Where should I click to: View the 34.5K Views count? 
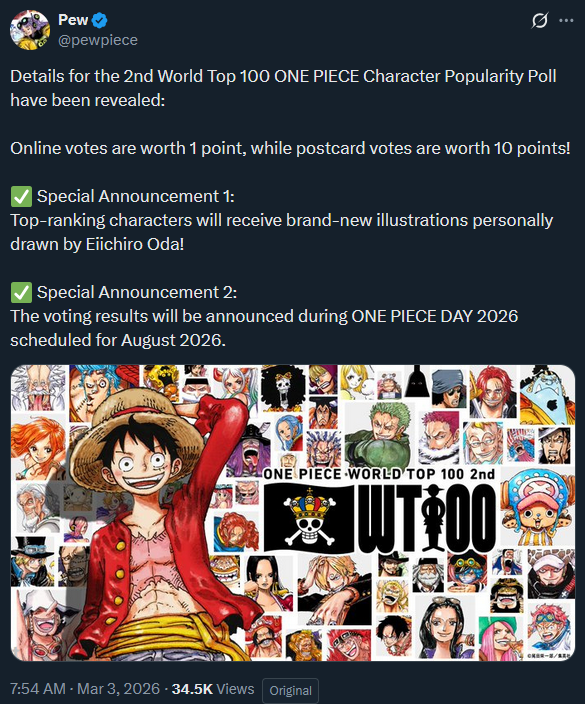pyautogui.click(x=213, y=689)
